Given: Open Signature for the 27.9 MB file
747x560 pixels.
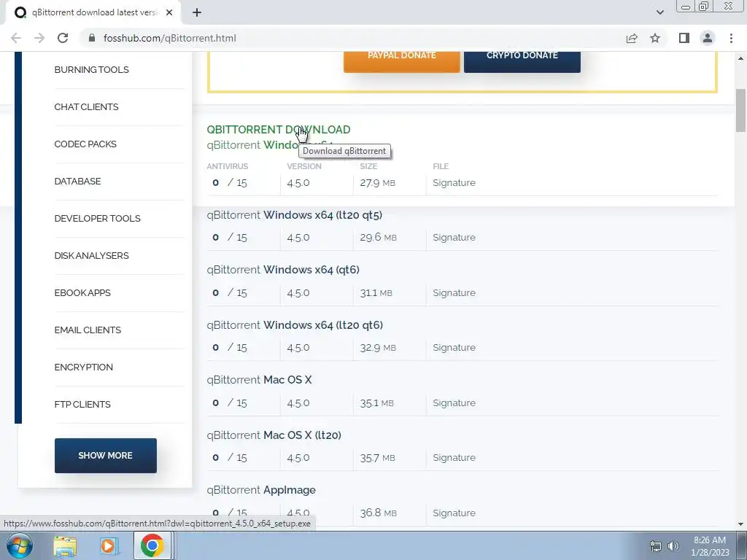Looking at the screenshot, I should coord(454,182).
